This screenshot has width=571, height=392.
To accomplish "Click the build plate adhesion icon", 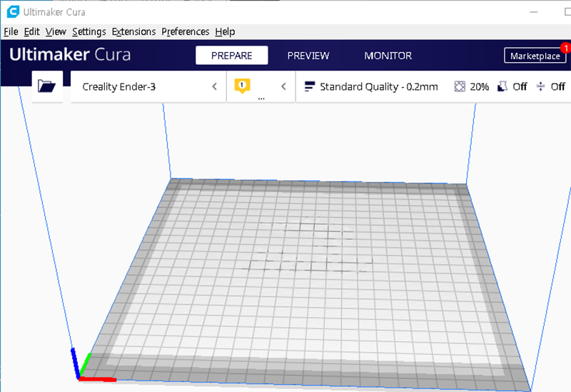I will click(540, 86).
